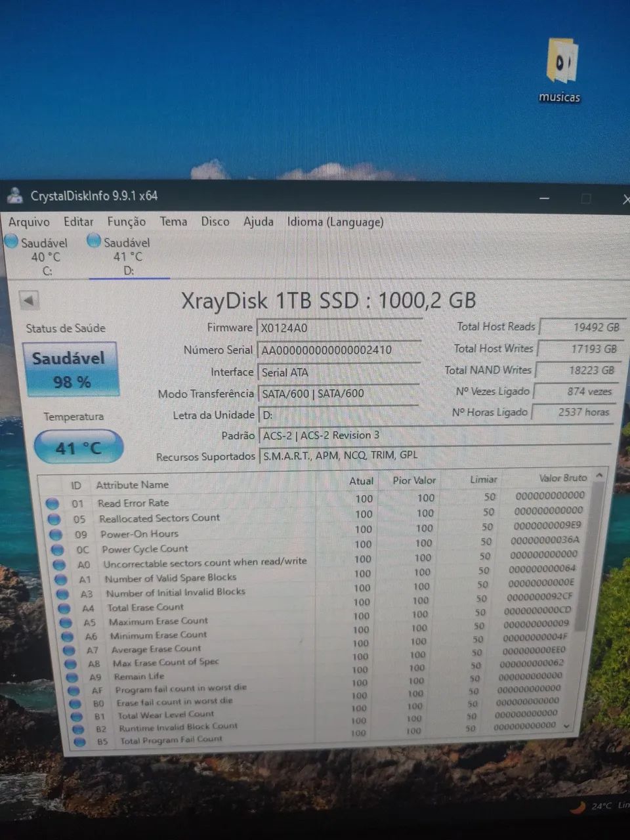Click the Total Host Reads 19492 GB value
630x840 pixels.
(x=581, y=327)
